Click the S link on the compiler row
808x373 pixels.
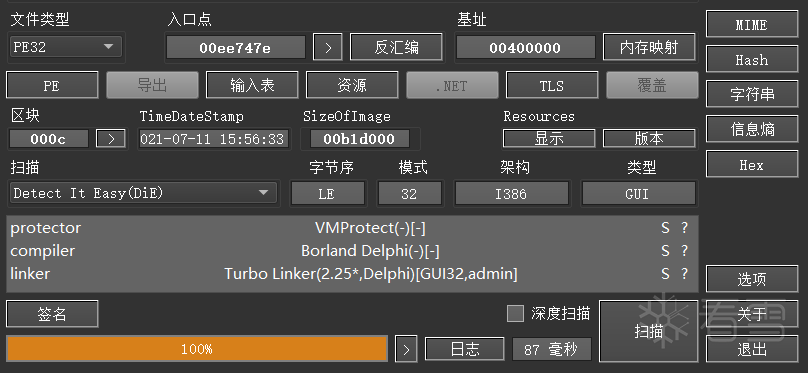tap(665, 251)
